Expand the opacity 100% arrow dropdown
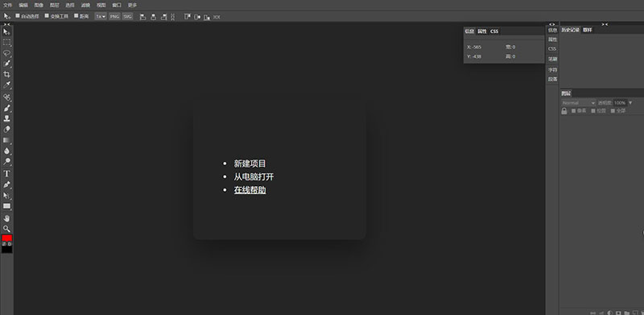Viewport: 644px width, 315px height. click(x=630, y=103)
